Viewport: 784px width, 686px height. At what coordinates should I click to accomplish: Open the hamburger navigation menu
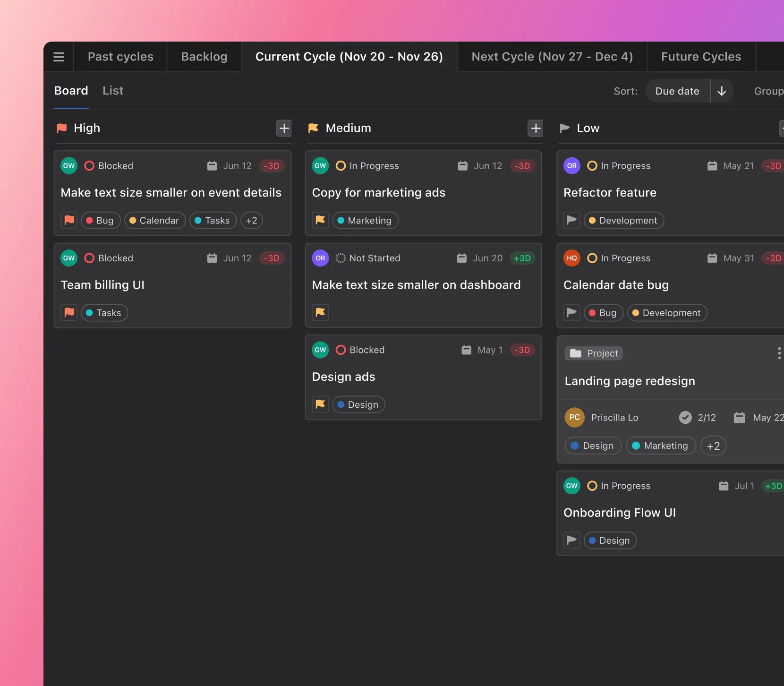point(59,56)
